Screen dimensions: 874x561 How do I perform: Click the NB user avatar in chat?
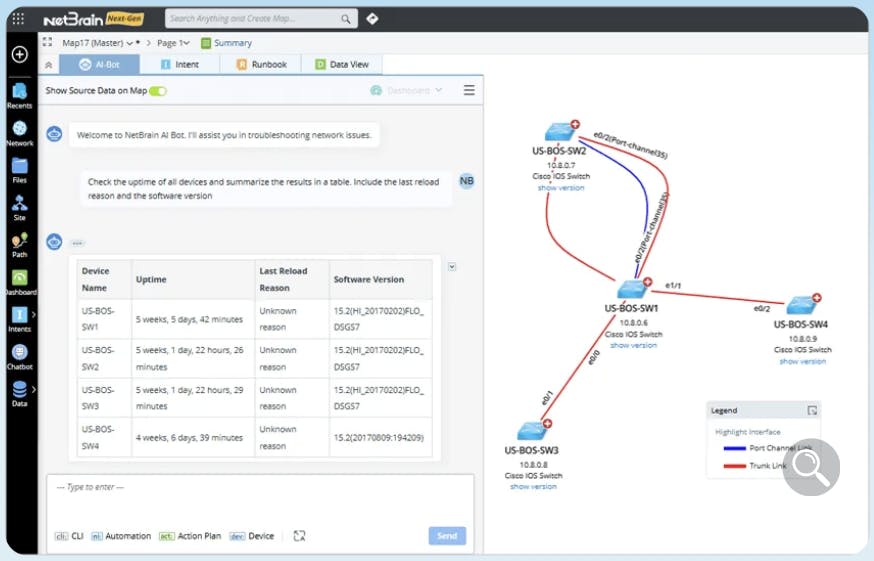click(467, 181)
